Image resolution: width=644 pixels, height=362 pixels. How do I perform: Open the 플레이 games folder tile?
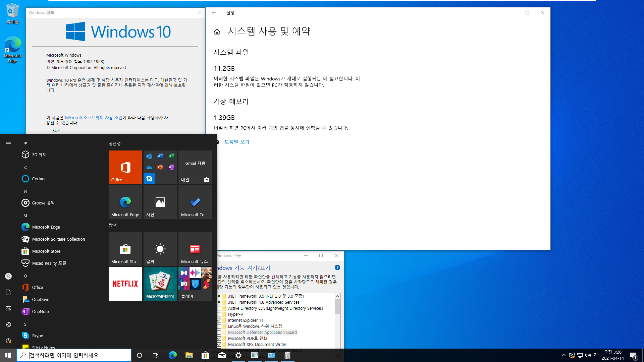coord(195,284)
